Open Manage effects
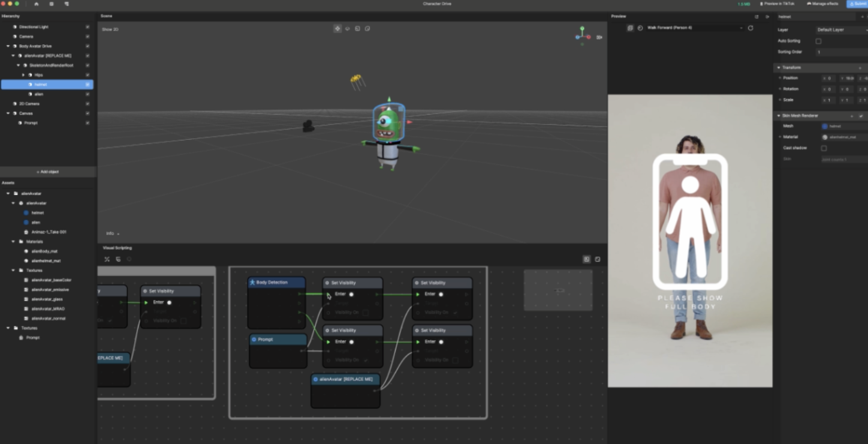The height and width of the screenshot is (444, 868). pyautogui.click(x=823, y=4)
